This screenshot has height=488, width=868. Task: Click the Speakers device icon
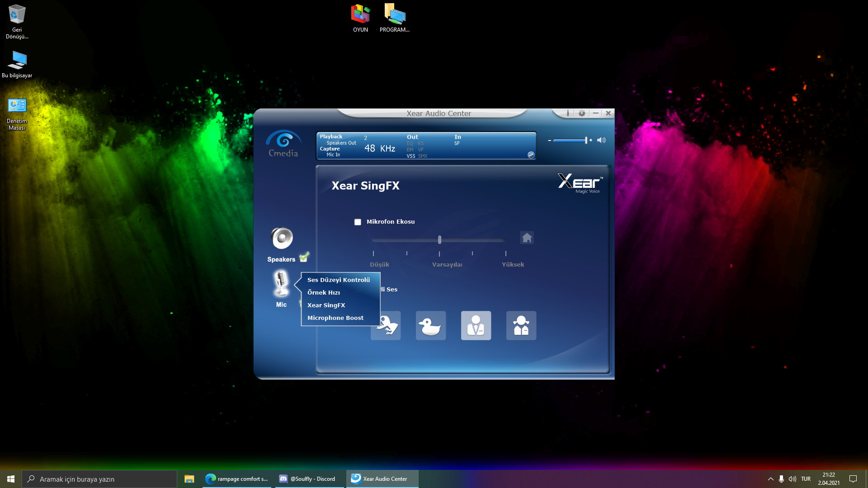[x=282, y=239]
